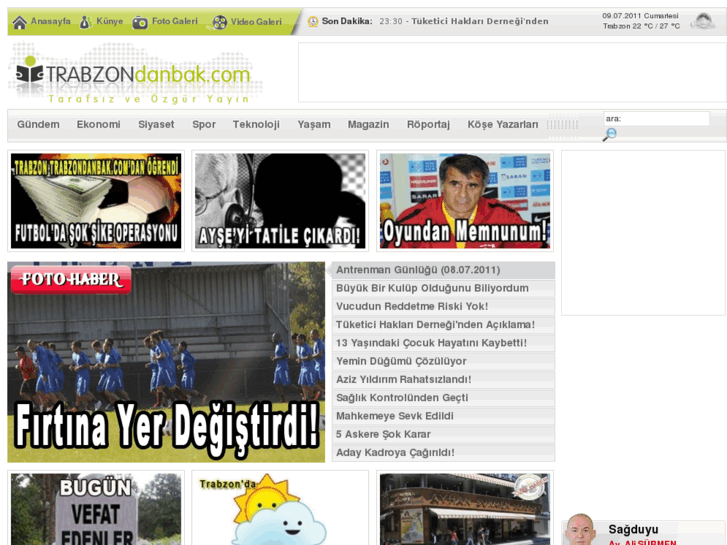The image size is (727, 545).
Task: Open the Foto Galeri link
Action: 174,21
